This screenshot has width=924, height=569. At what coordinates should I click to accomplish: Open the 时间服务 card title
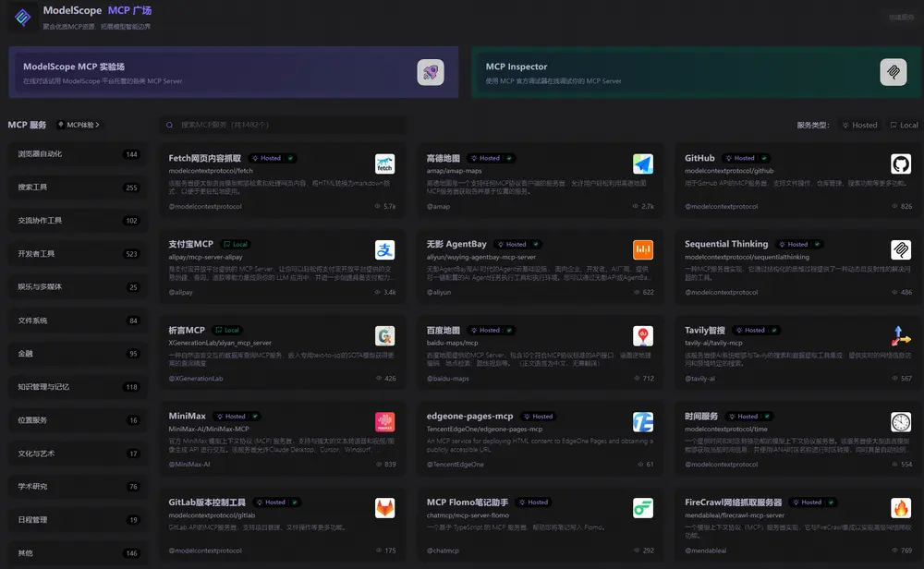tap(701, 416)
